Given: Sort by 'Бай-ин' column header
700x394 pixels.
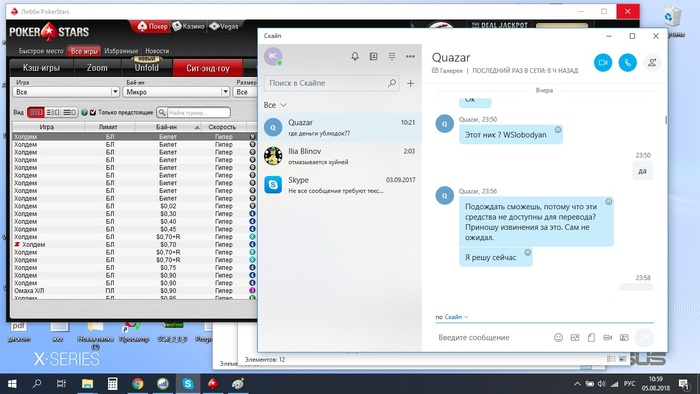Looking at the screenshot, I should (168, 127).
